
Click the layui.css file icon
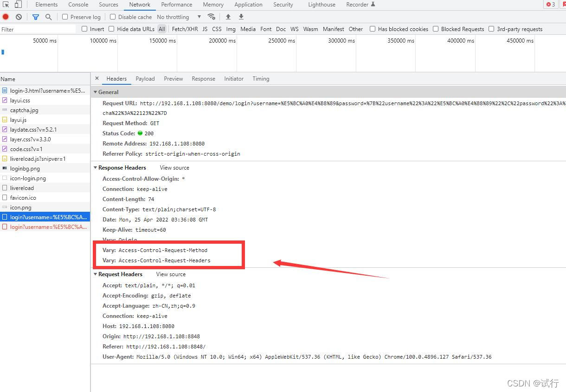coord(5,100)
